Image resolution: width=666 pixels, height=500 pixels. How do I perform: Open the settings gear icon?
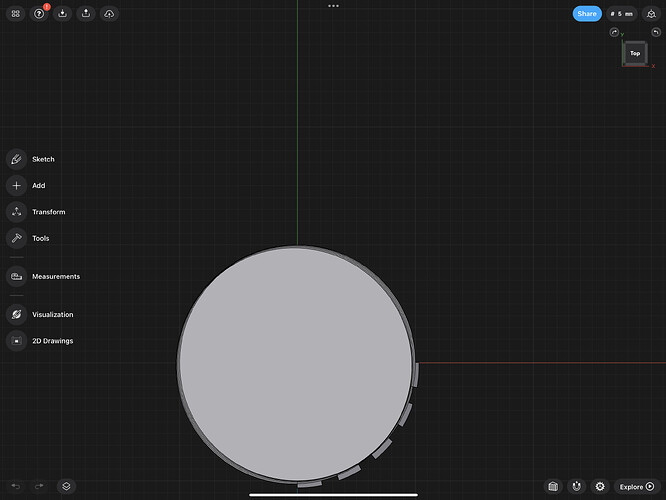point(600,486)
